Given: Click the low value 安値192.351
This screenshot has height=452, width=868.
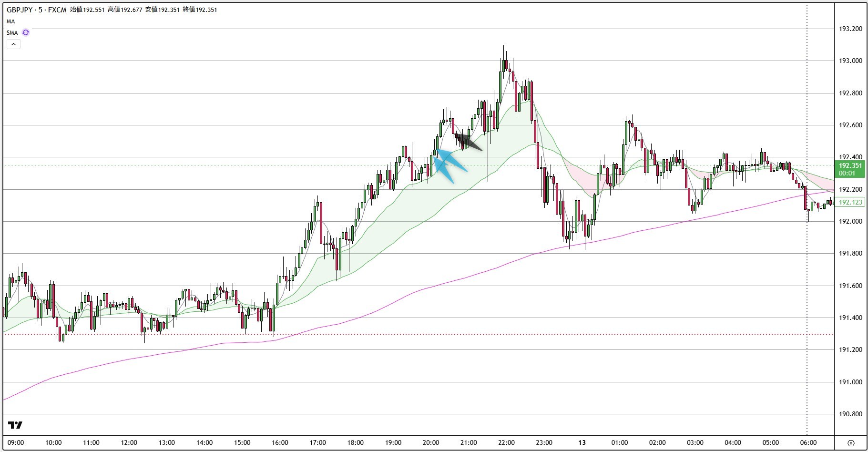Looking at the screenshot, I should (163, 10).
